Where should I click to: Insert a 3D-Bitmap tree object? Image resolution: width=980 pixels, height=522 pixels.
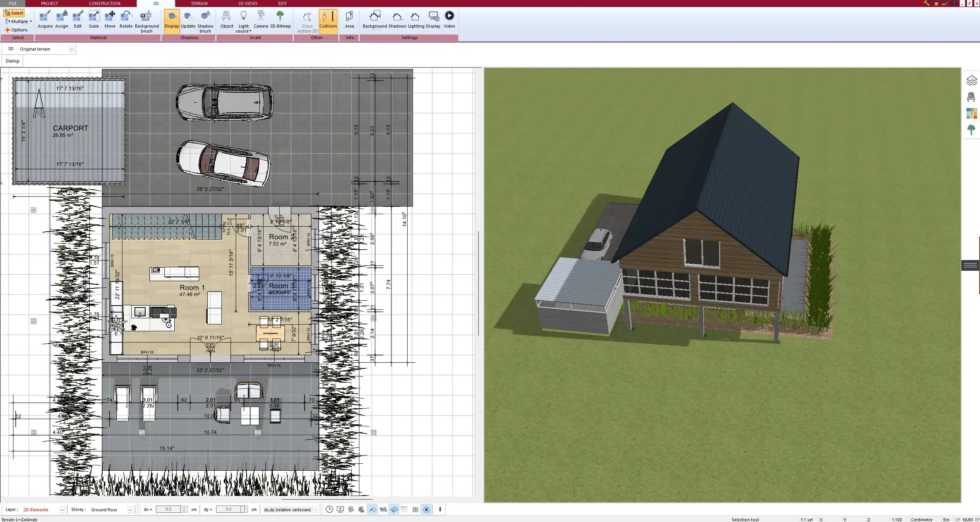280,20
